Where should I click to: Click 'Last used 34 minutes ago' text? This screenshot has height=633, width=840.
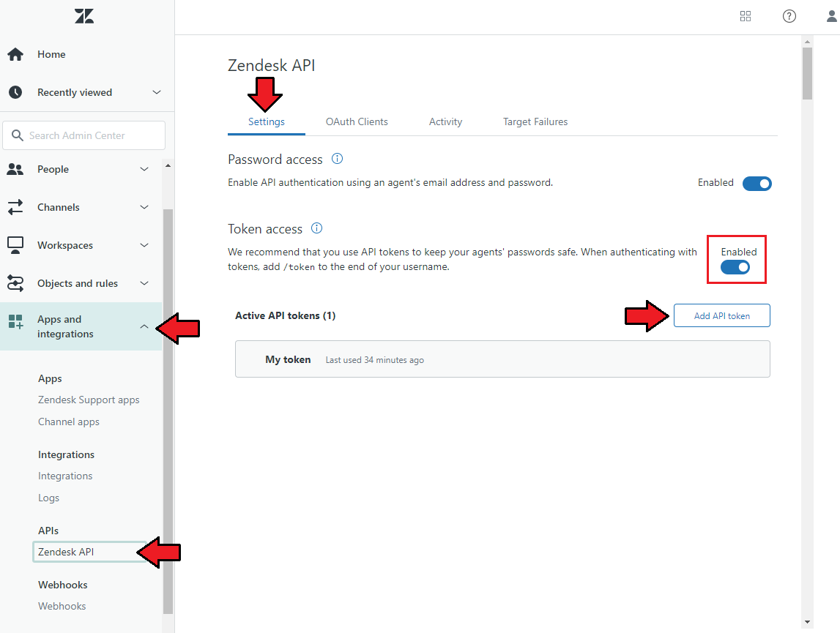pyautogui.click(x=374, y=360)
